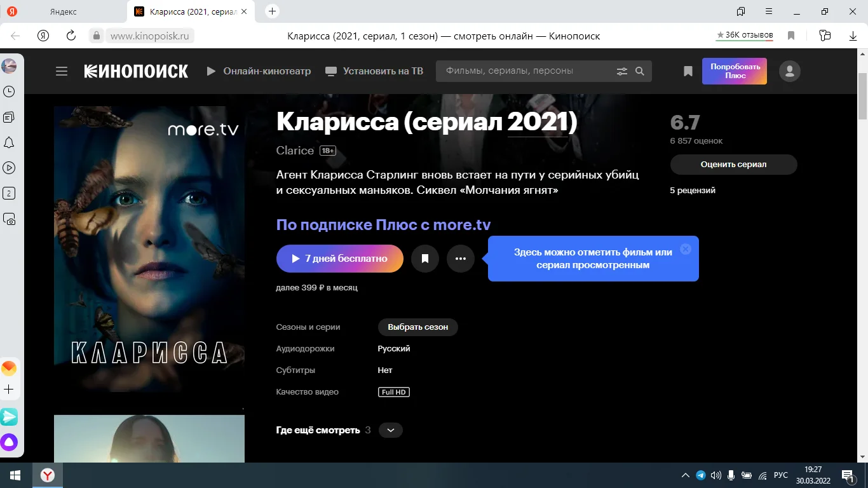868x488 pixels.
Task: Bookmark the Clarice series with the flag icon
Action: (x=425, y=259)
